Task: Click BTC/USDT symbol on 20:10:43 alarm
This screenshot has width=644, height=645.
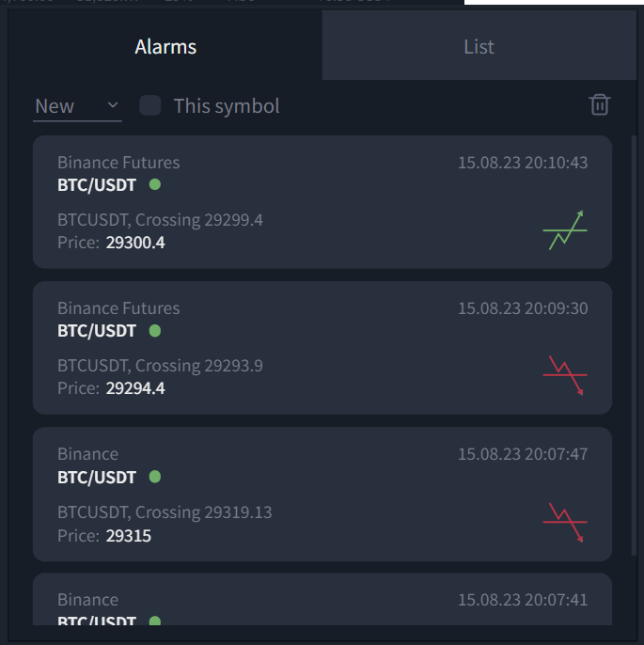Action: [x=97, y=185]
